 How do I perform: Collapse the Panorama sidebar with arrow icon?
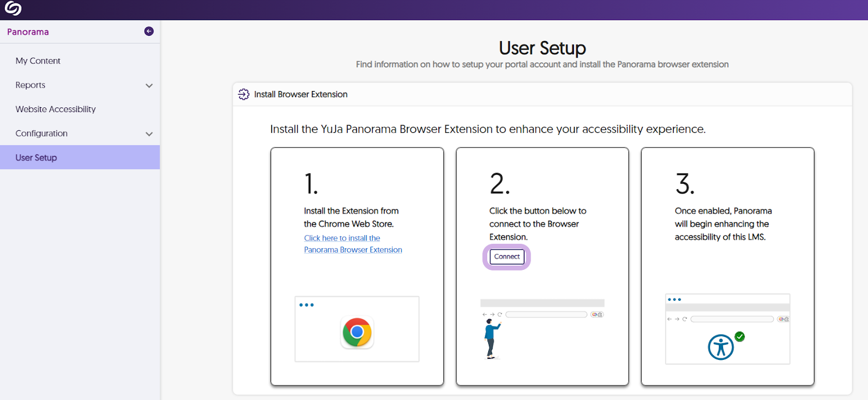(x=149, y=31)
